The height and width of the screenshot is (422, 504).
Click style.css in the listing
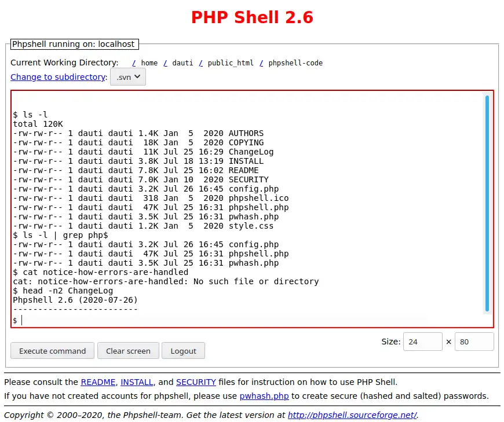pos(251,226)
